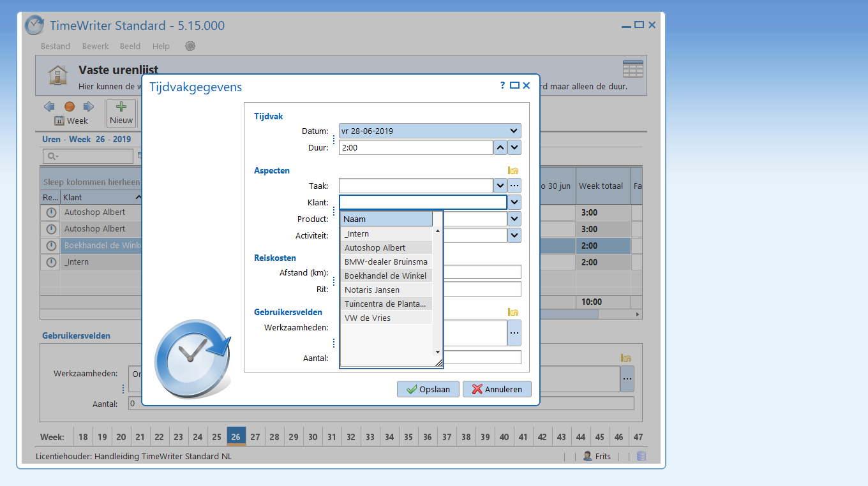The height and width of the screenshot is (486, 868).
Task: Open the Taak dropdown arrow
Action: pos(500,186)
